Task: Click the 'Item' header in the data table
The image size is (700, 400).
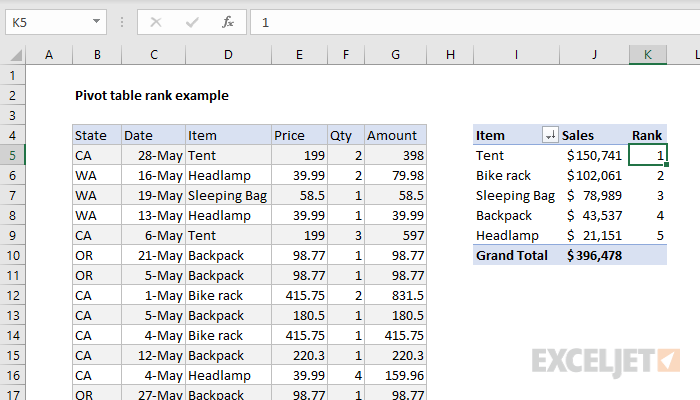Action: tap(228, 135)
